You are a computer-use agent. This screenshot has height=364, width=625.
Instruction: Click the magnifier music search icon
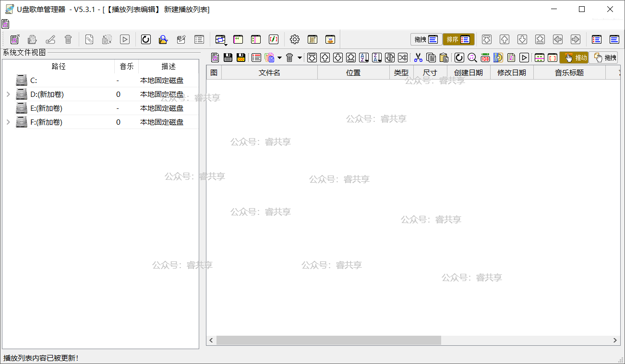[472, 58]
